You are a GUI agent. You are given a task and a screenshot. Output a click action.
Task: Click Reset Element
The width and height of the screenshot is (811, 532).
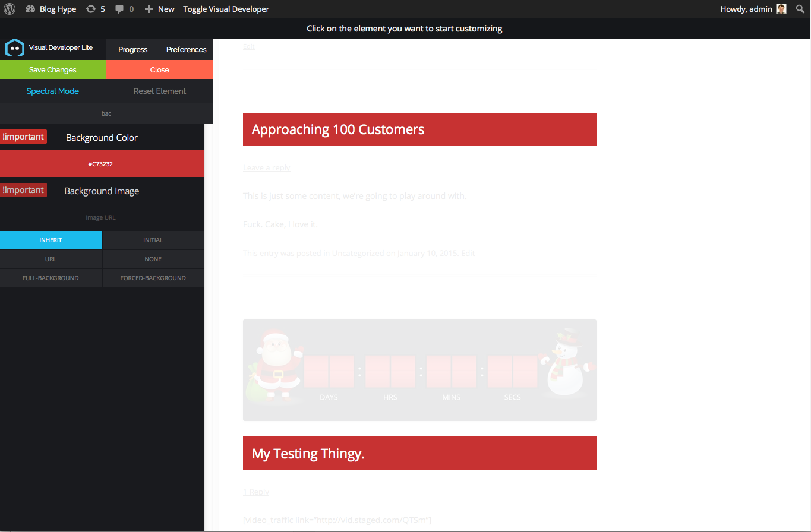coord(160,91)
